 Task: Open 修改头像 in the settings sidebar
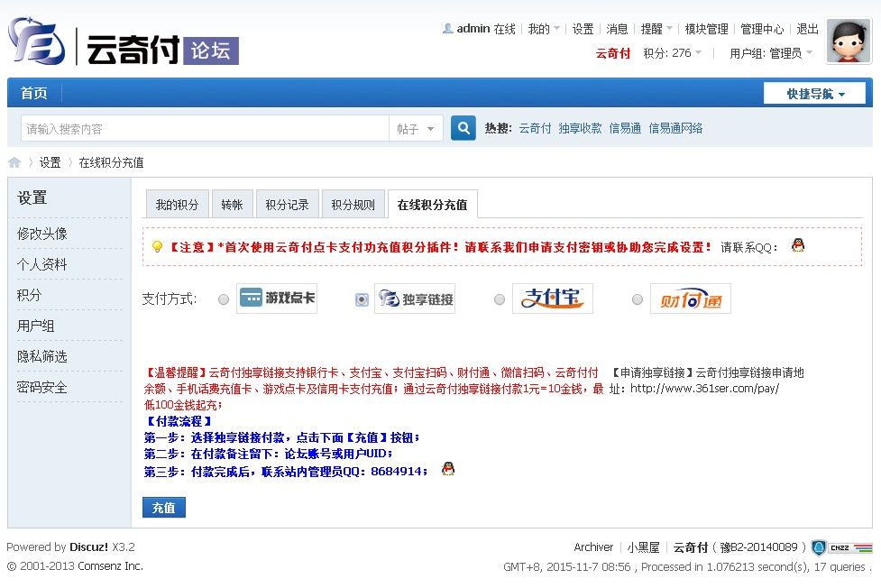click(42, 234)
